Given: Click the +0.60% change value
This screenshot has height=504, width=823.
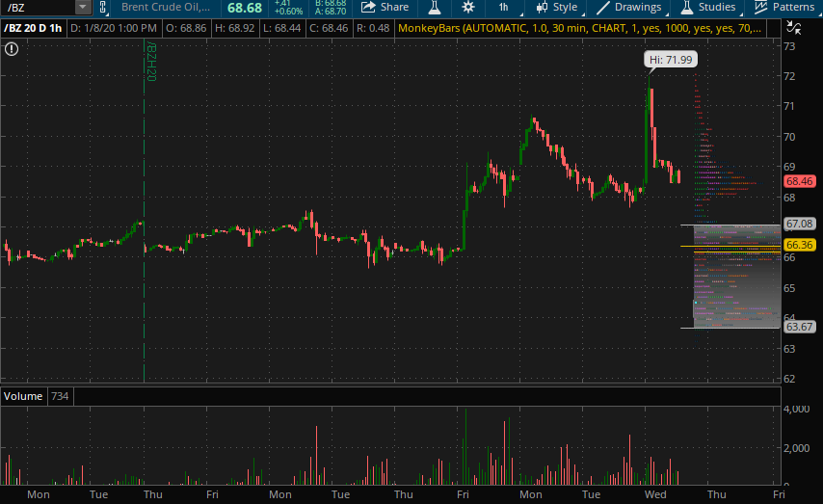Looking at the screenshot, I should 288,11.
